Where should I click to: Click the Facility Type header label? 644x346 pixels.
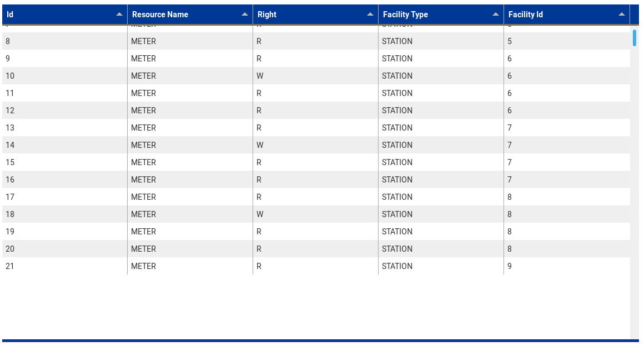405,15
